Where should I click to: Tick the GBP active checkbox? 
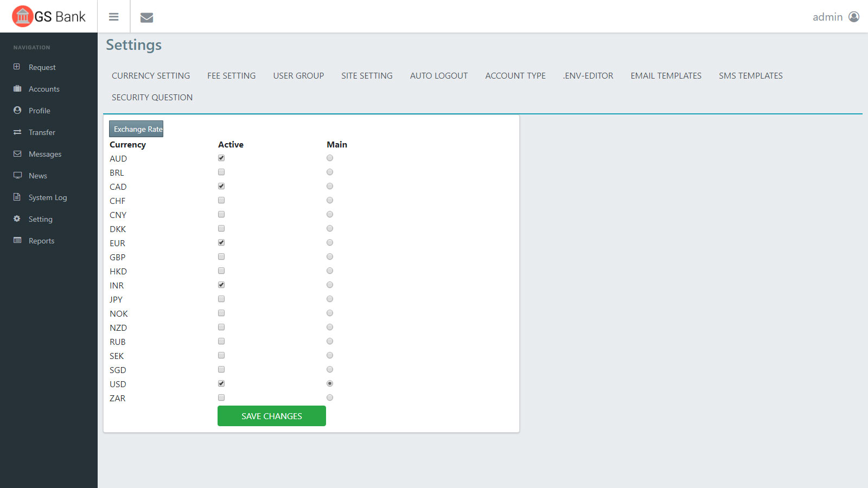[x=221, y=257]
